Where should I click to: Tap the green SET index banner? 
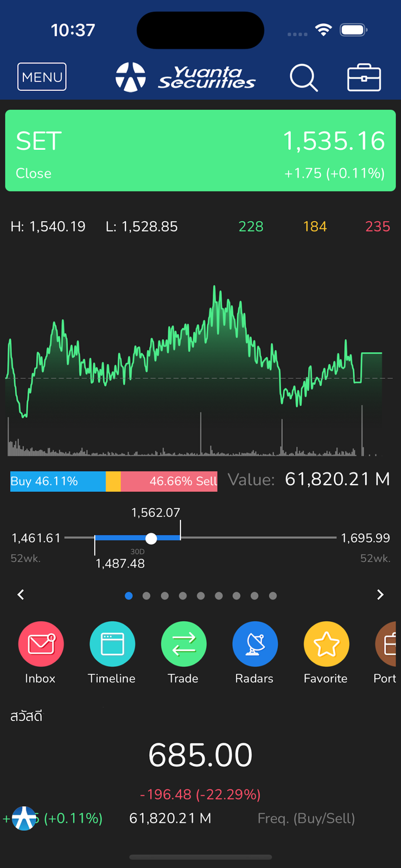(200, 150)
